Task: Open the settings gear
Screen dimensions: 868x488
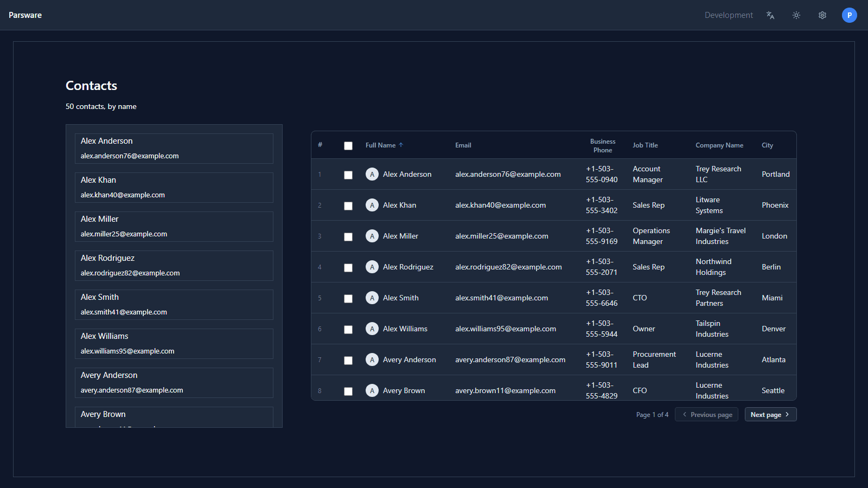Action: pos(822,15)
